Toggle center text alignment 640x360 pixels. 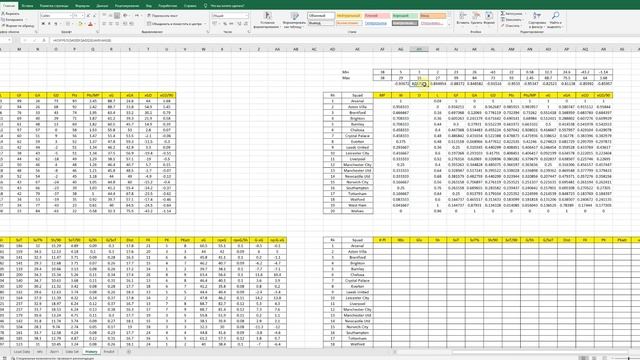110,24
